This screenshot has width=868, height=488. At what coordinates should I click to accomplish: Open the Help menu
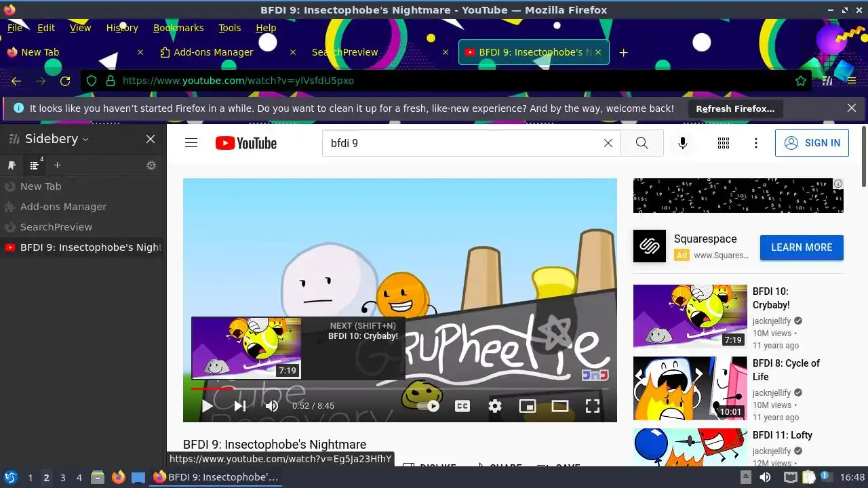[266, 28]
